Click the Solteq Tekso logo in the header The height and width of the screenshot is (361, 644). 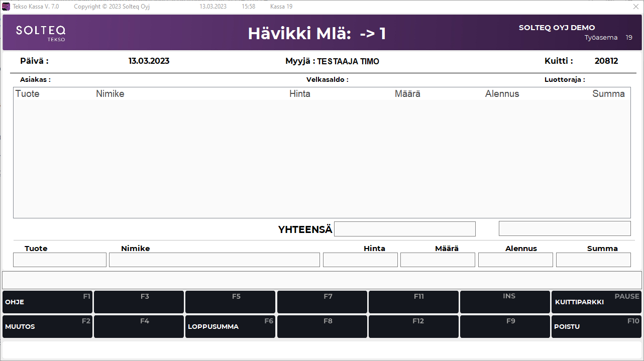pos(41,32)
